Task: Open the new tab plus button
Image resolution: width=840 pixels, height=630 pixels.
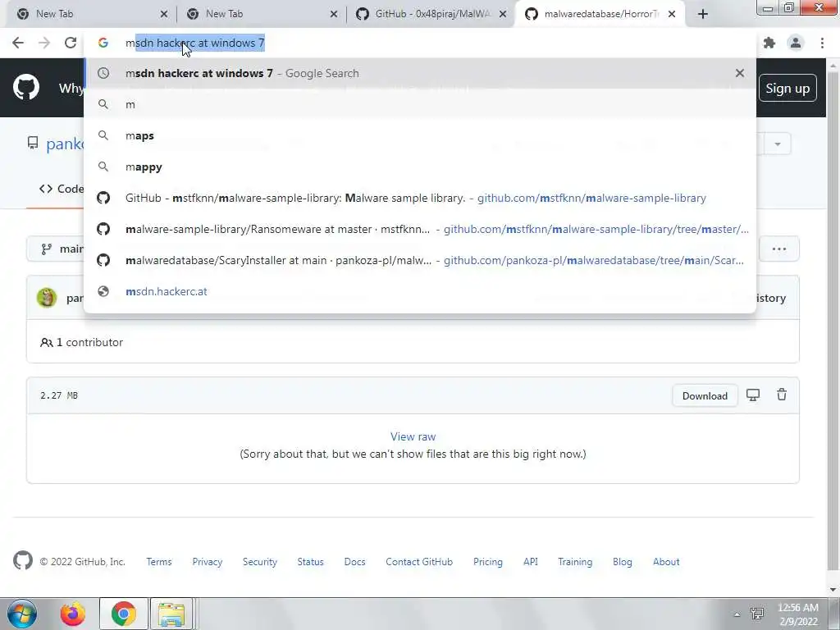Action: coord(703,14)
